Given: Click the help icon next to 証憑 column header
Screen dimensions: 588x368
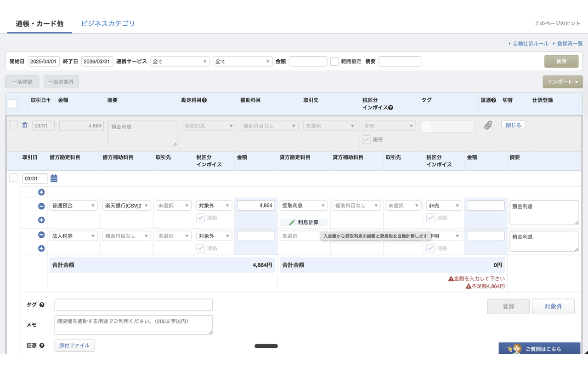Looking at the screenshot, I should (493, 100).
